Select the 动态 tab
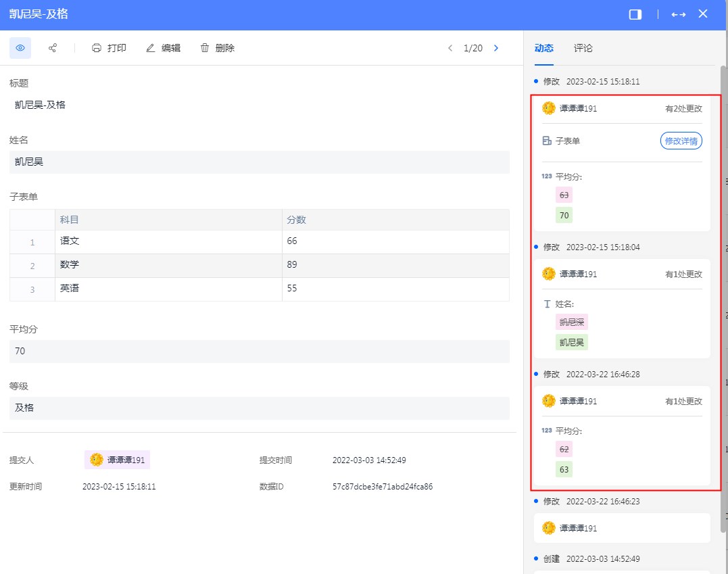The height and width of the screenshot is (574, 728). pyautogui.click(x=543, y=48)
